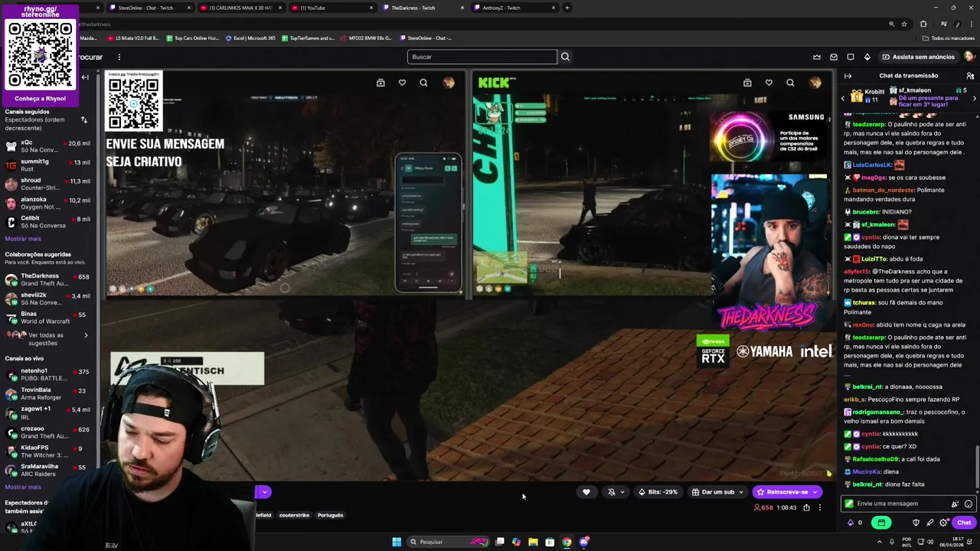Open chat shield moderation icon

[916, 523]
